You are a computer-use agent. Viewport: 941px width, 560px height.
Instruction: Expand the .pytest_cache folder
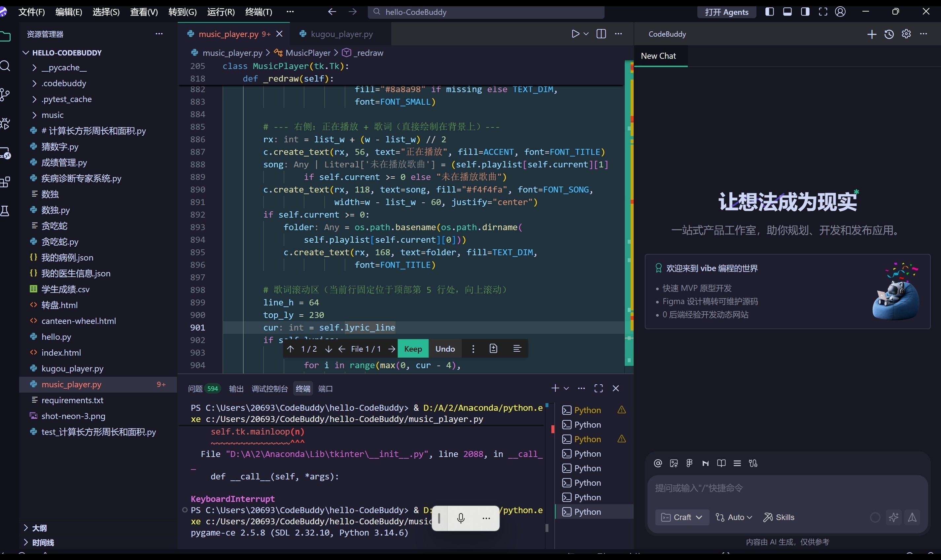(66, 99)
